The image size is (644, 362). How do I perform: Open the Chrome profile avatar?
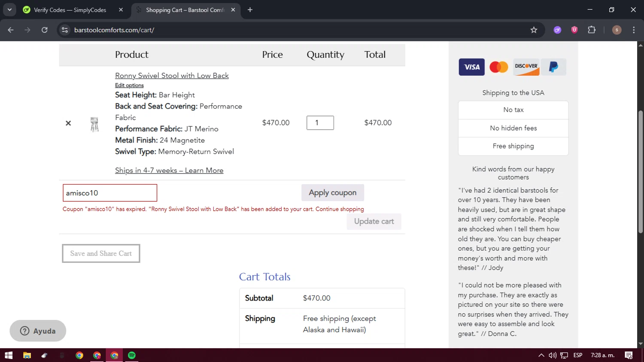click(x=617, y=30)
